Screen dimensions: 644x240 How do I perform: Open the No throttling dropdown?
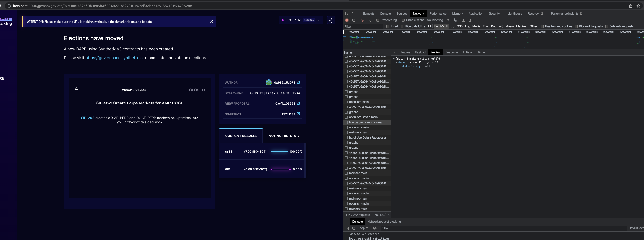coord(438,20)
